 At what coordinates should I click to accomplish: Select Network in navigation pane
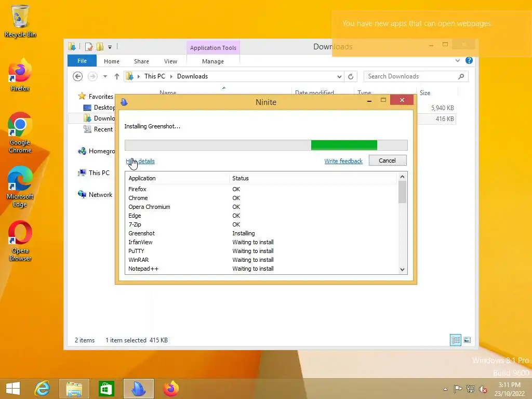pyautogui.click(x=100, y=195)
